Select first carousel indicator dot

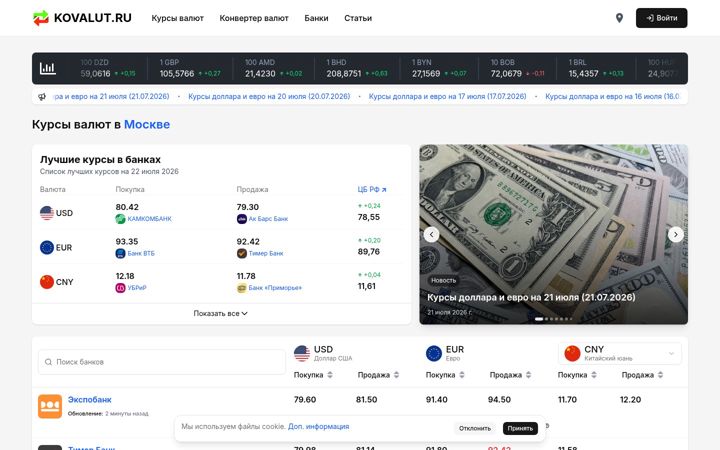click(539, 319)
